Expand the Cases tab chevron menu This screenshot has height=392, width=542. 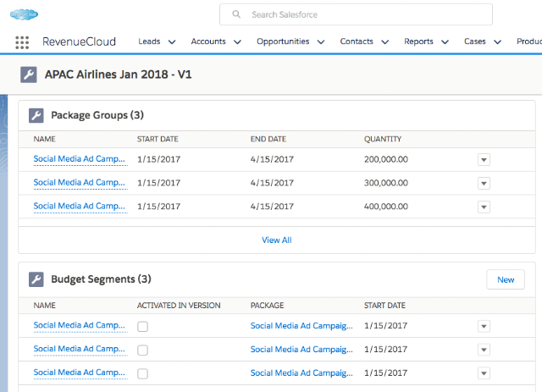[x=497, y=42]
